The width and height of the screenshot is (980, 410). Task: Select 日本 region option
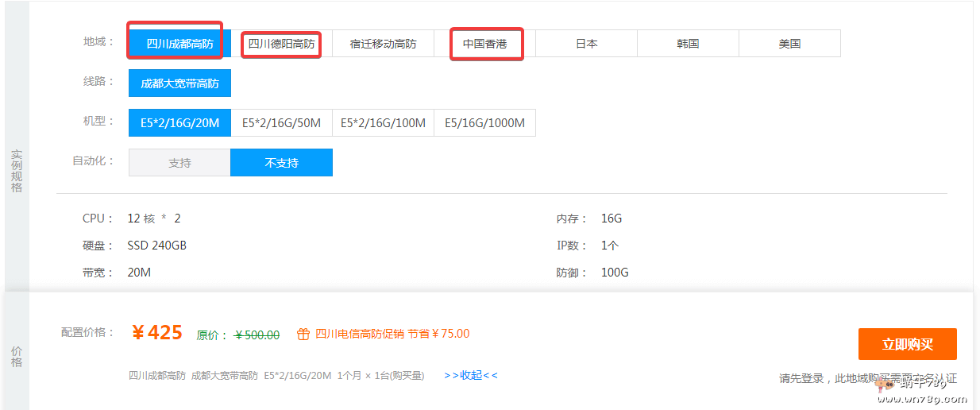click(x=586, y=44)
